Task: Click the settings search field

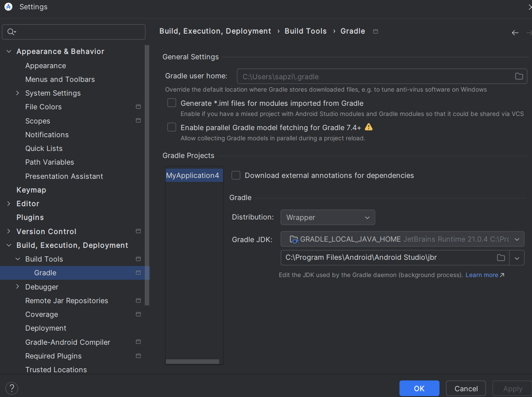Action: [74, 32]
